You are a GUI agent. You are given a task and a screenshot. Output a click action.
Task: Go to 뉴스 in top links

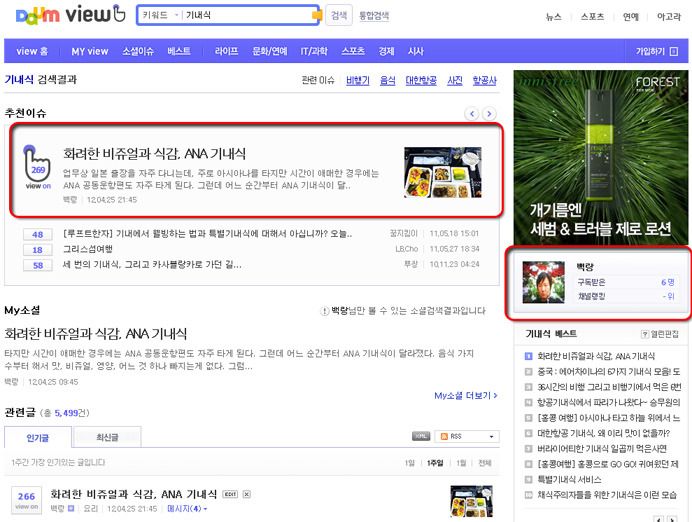[x=553, y=17]
